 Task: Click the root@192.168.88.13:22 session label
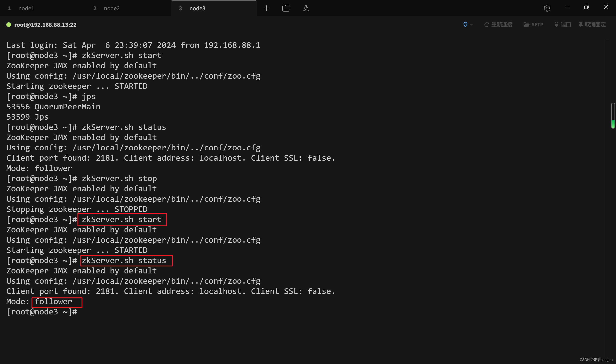click(45, 25)
